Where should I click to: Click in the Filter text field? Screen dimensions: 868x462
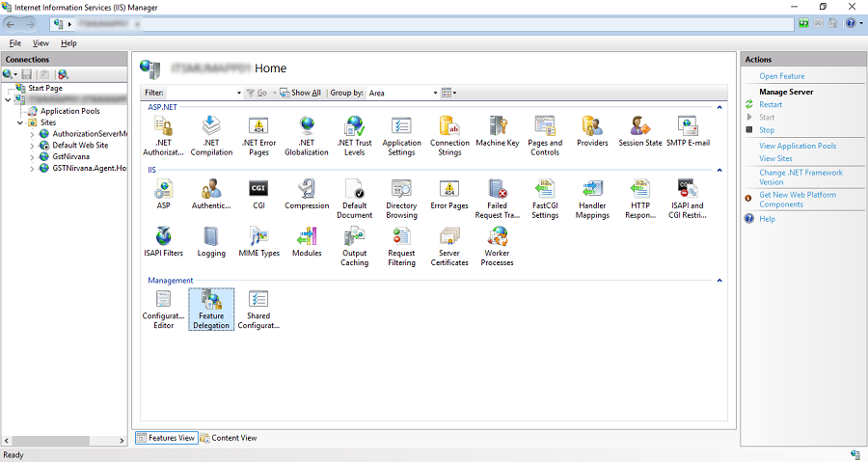200,93
